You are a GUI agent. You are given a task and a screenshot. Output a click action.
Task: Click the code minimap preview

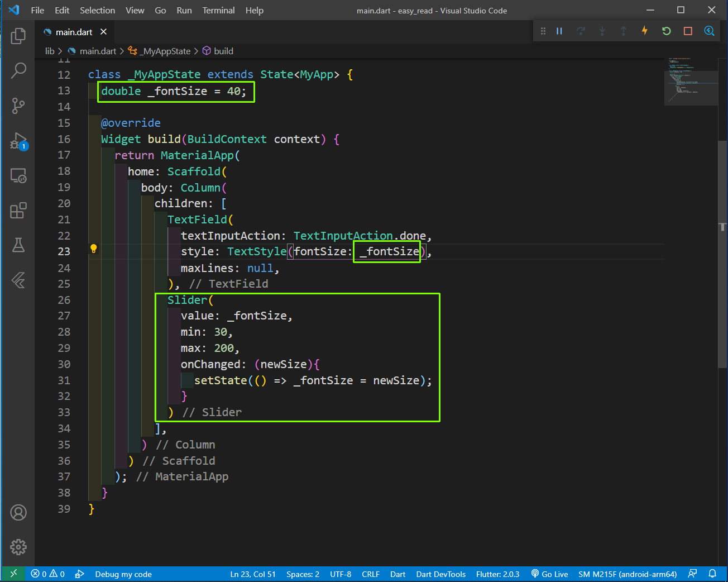click(x=691, y=81)
